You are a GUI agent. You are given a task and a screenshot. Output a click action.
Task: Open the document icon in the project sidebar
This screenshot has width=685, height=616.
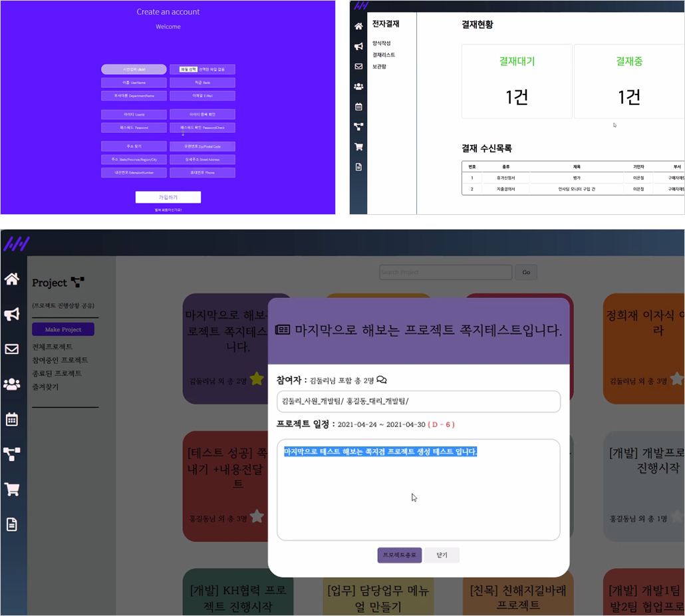coord(12,524)
